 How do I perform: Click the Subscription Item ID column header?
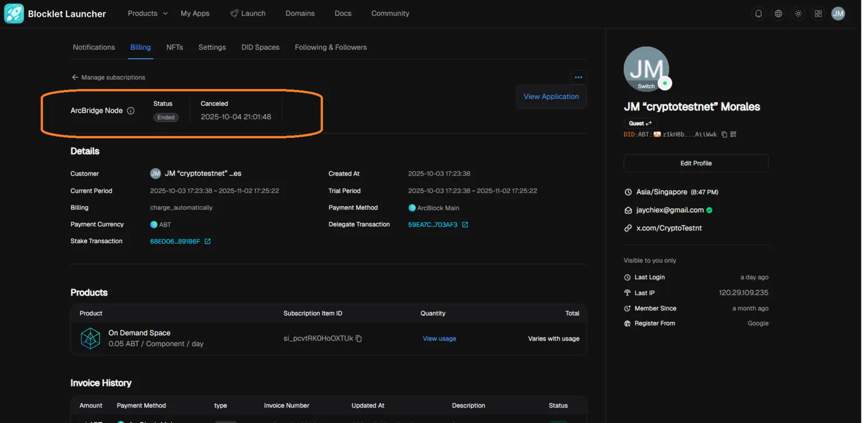pyautogui.click(x=312, y=313)
